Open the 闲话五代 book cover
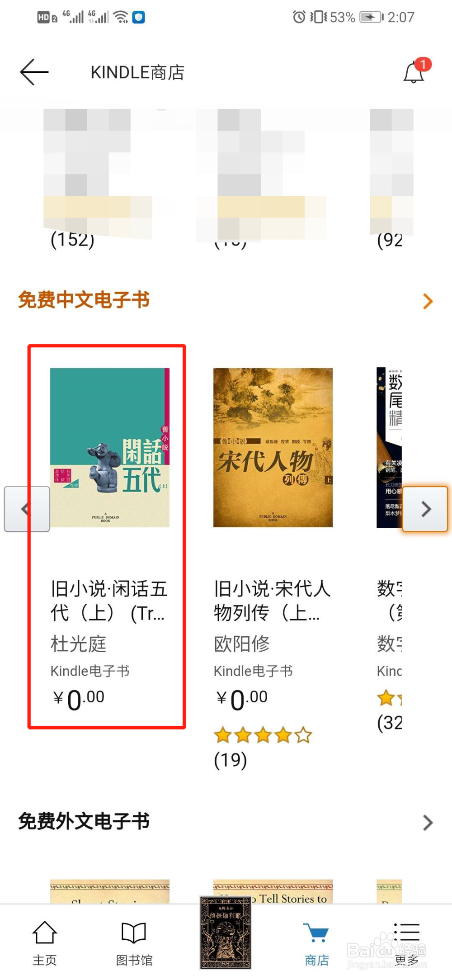Image resolution: width=452 pixels, height=980 pixels. 110,447
